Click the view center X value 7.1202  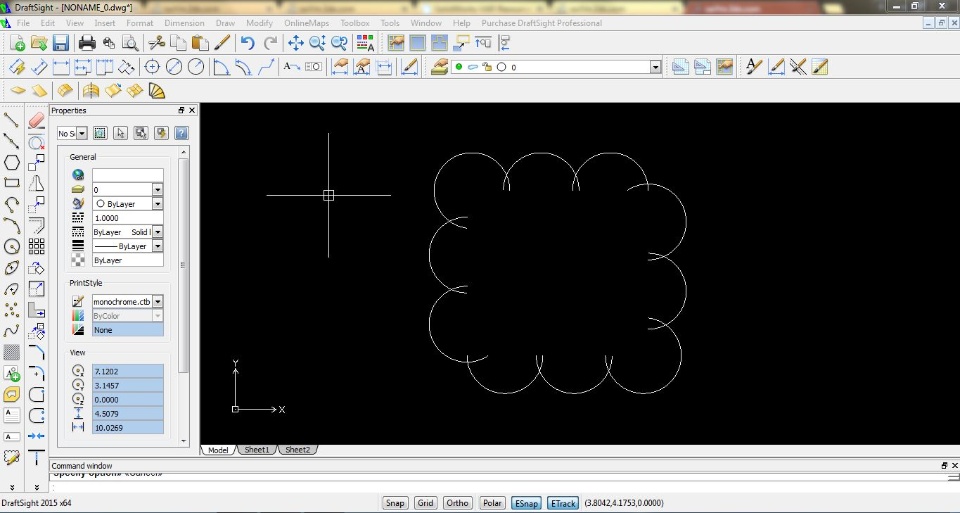click(127, 372)
